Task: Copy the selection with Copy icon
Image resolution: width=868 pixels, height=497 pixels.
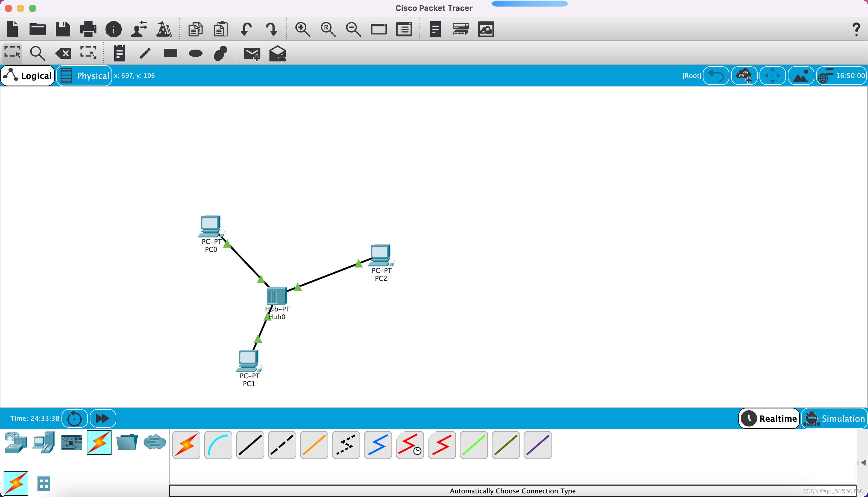Action: click(x=195, y=29)
